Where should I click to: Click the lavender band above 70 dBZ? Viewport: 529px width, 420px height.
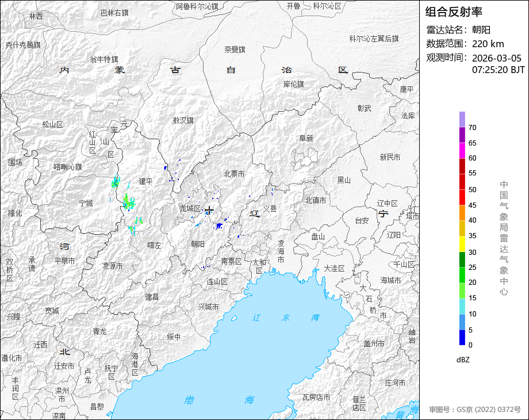pos(462,120)
